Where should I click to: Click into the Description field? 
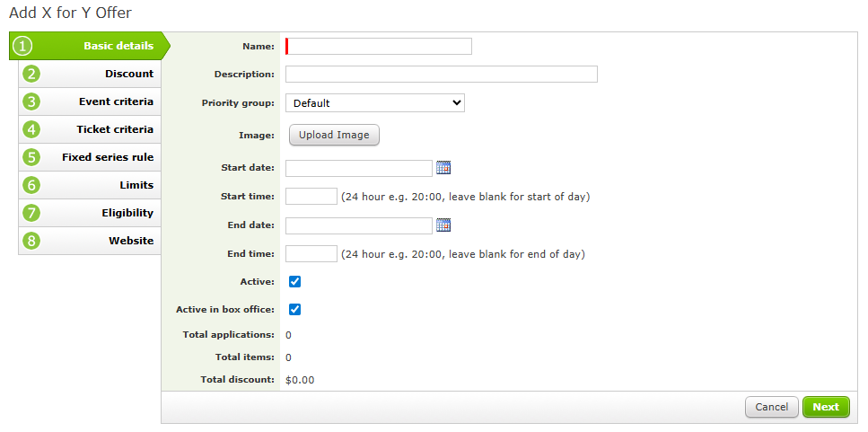[442, 75]
